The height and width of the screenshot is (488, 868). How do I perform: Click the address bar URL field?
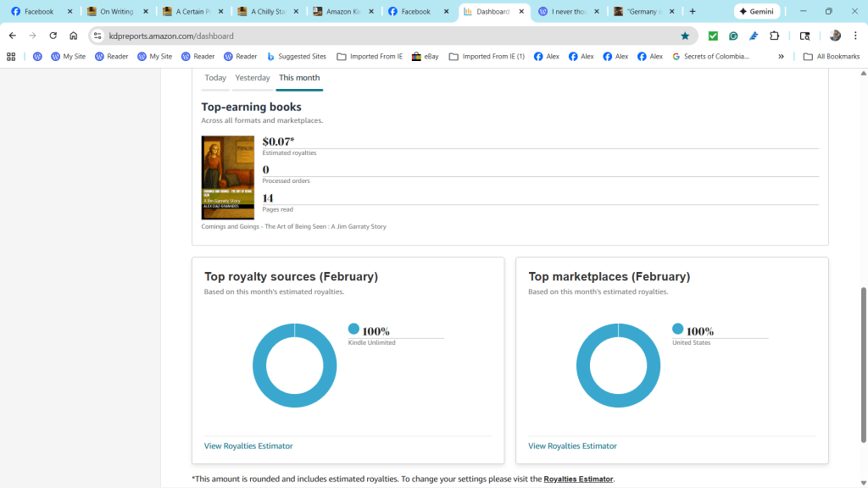(381, 36)
